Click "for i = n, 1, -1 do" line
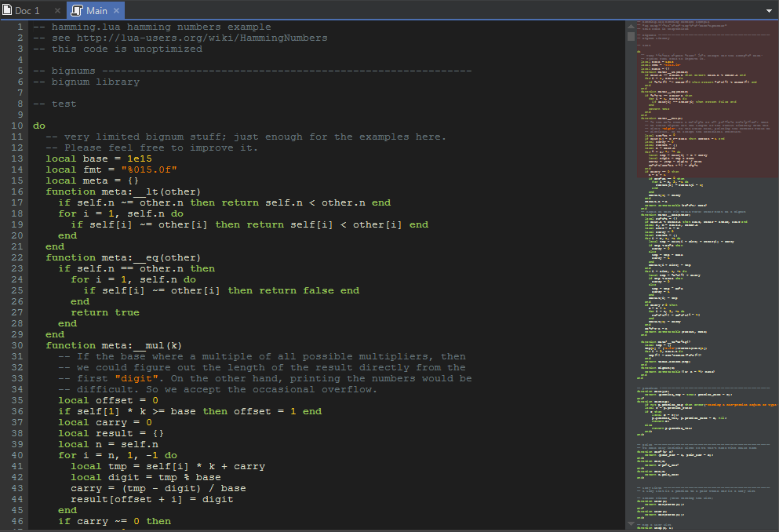The image size is (779, 532). tap(118, 456)
